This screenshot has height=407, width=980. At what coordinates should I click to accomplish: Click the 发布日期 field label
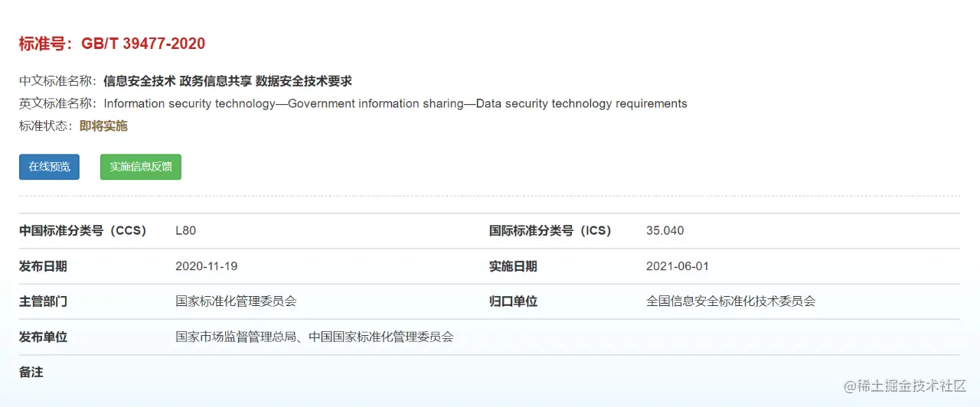pos(43,266)
